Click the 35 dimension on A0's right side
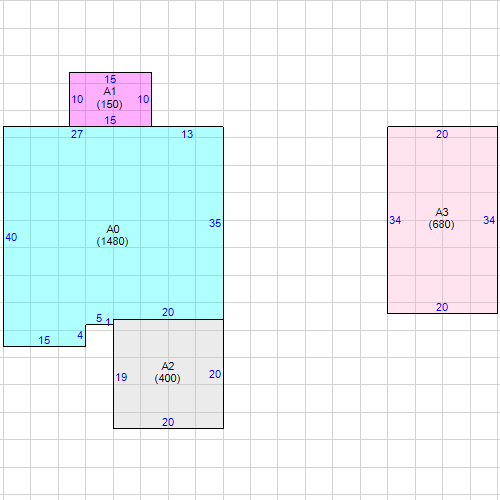Image resolution: width=500 pixels, height=500 pixels. pyautogui.click(x=215, y=223)
